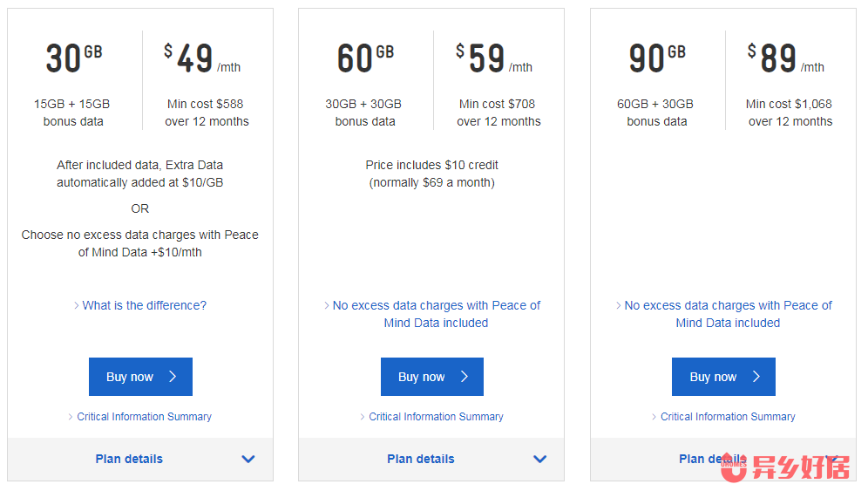Click the Plan details label under $49 plan
This screenshot has width=868, height=491.
pyautogui.click(x=129, y=459)
